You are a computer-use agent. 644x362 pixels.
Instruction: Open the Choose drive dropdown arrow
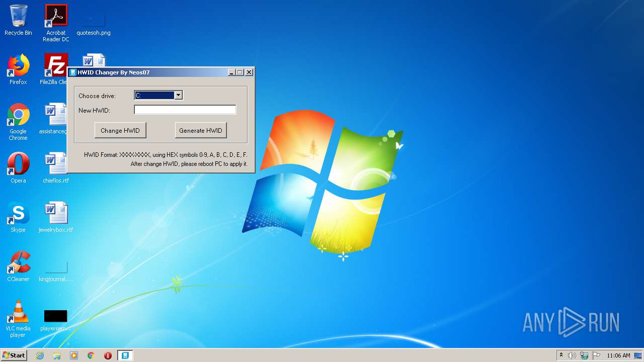178,96
